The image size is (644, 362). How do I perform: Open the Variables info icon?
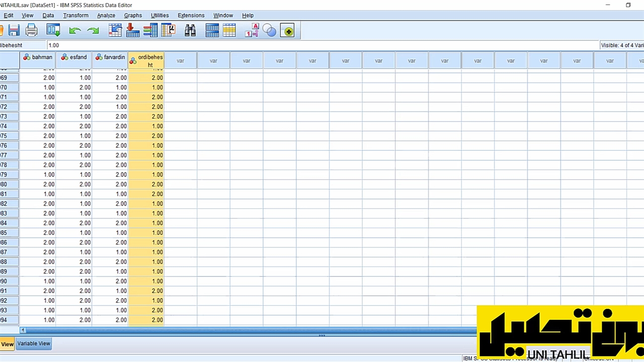click(x=150, y=31)
